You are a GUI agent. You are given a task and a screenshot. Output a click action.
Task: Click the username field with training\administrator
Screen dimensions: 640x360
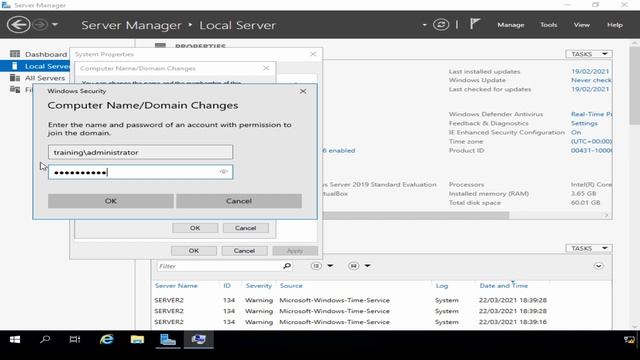(x=140, y=152)
